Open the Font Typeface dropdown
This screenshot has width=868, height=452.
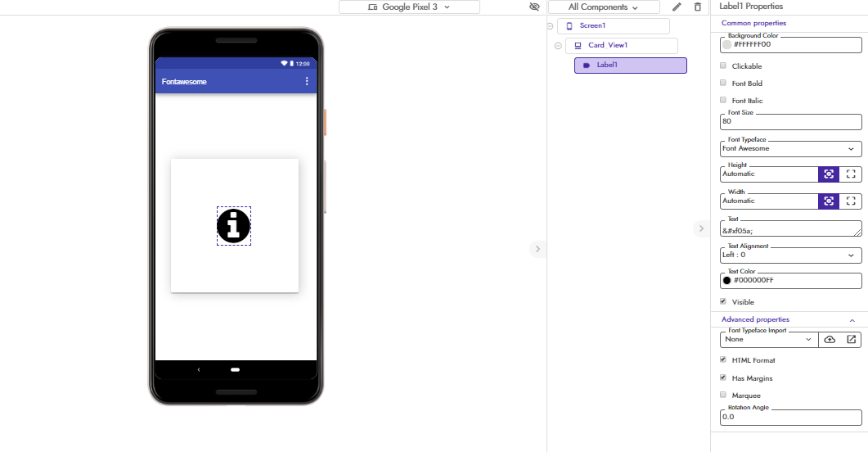click(x=790, y=149)
